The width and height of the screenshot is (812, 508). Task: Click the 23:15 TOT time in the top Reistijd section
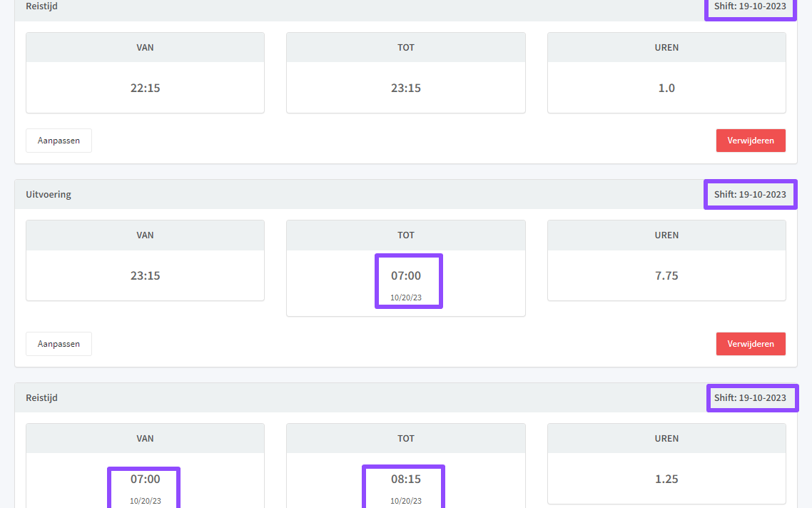pyautogui.click(x=406, y=88)
